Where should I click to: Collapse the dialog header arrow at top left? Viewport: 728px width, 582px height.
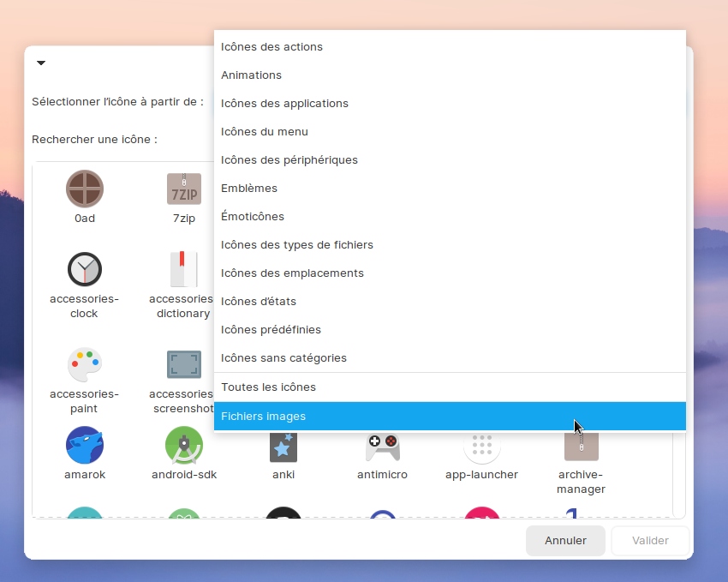click(x=41, y=63)
